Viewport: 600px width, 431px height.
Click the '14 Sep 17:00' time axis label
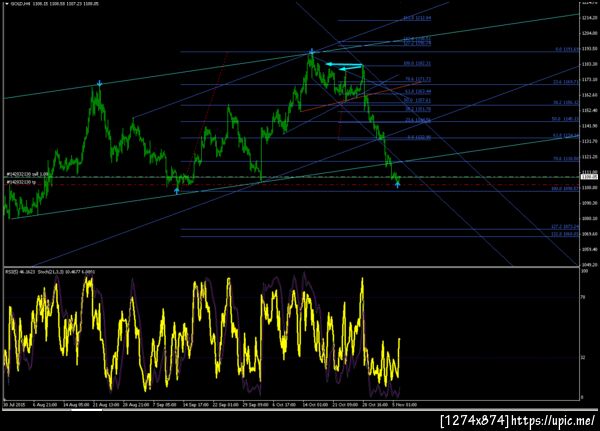click(x=196, y=405)
